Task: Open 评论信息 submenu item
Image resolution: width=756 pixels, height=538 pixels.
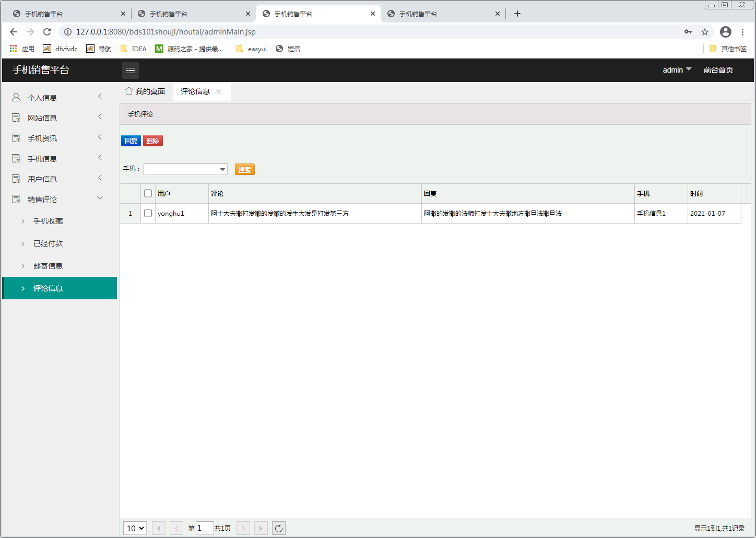Action: [x=60, y=288]
